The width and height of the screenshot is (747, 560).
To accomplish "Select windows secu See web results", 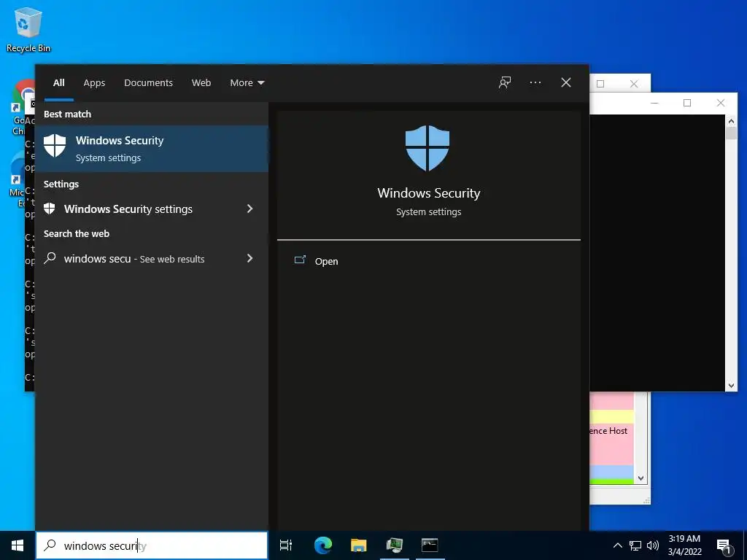I will pyautogui.click(x=152, y=258).
